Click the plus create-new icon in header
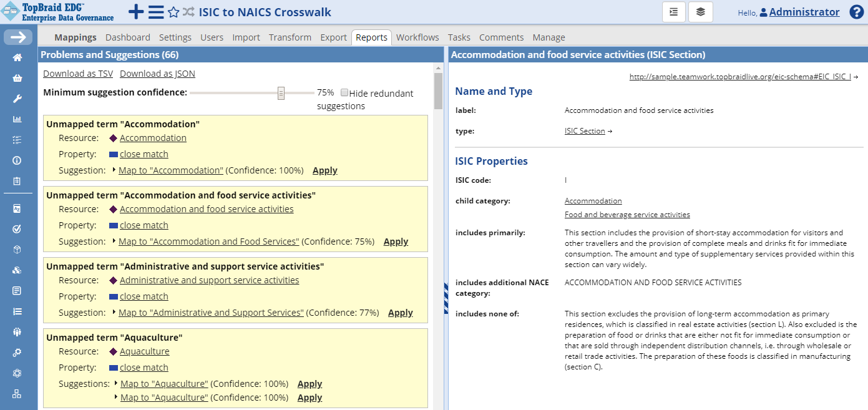Viewport: 868px width, 410px height. (x=136, y=12)
